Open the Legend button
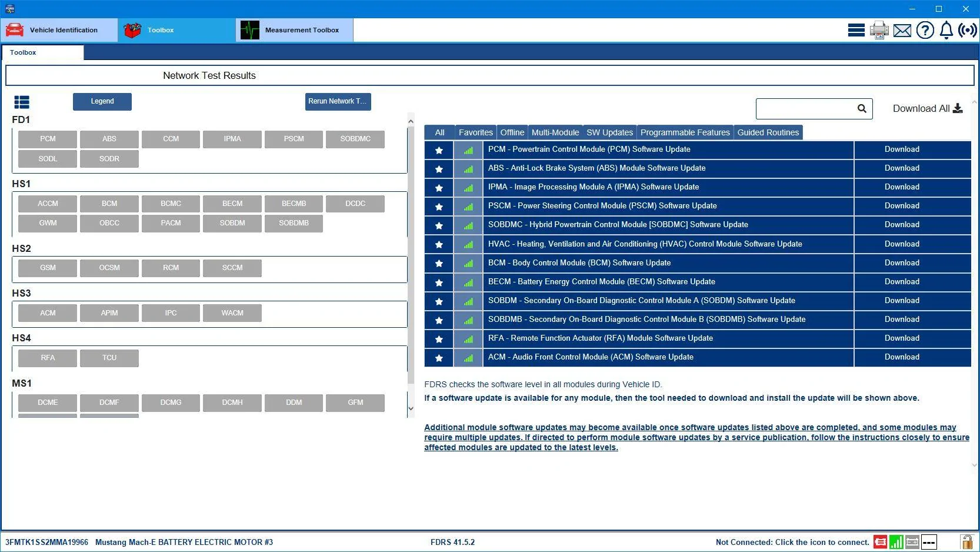The height and width of the screenshot is (552, 980). click(x=102, y=102)
